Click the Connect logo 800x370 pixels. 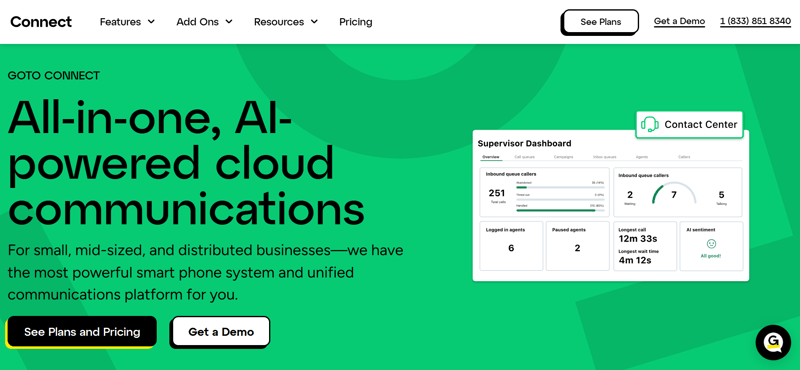(41, 22)
